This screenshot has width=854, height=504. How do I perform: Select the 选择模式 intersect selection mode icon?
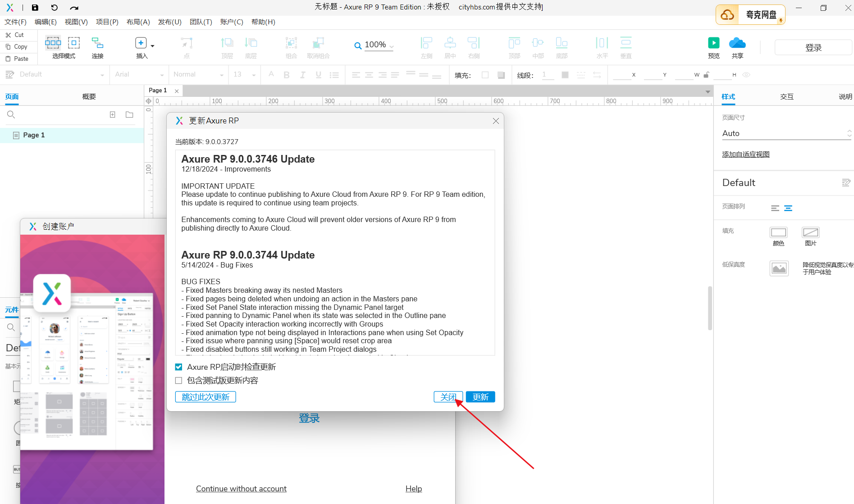(x=53, y=43)
